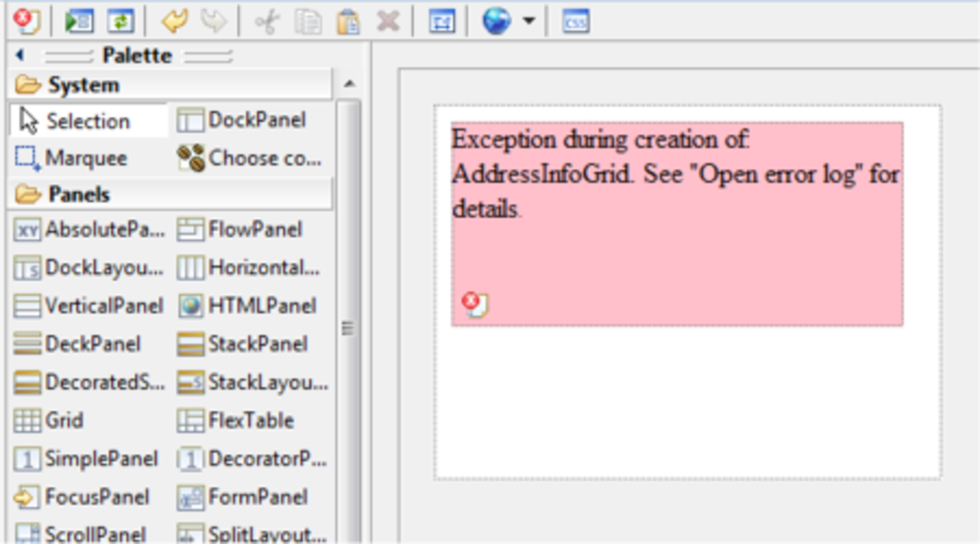The width and height of the screenshot is (980, 544).
Task: Refresh the design view
Action: pos(120,21)
